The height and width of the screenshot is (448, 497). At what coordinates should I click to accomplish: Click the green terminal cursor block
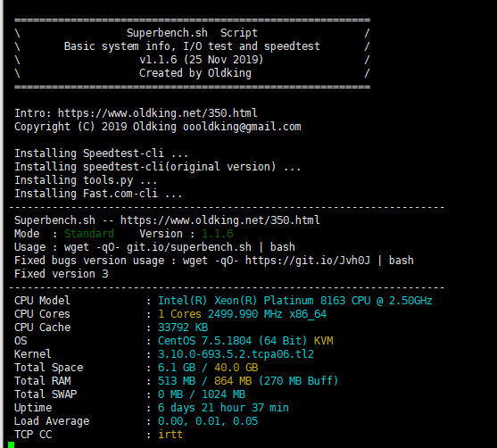(11, 444)
